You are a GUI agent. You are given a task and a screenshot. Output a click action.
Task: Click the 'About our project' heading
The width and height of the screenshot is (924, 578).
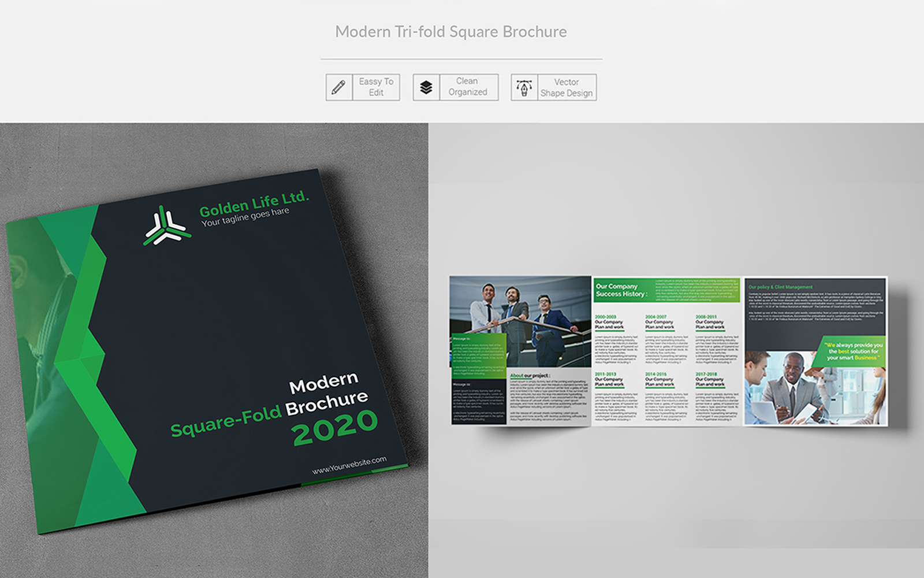pyautogui.click(x=530, y=376)
